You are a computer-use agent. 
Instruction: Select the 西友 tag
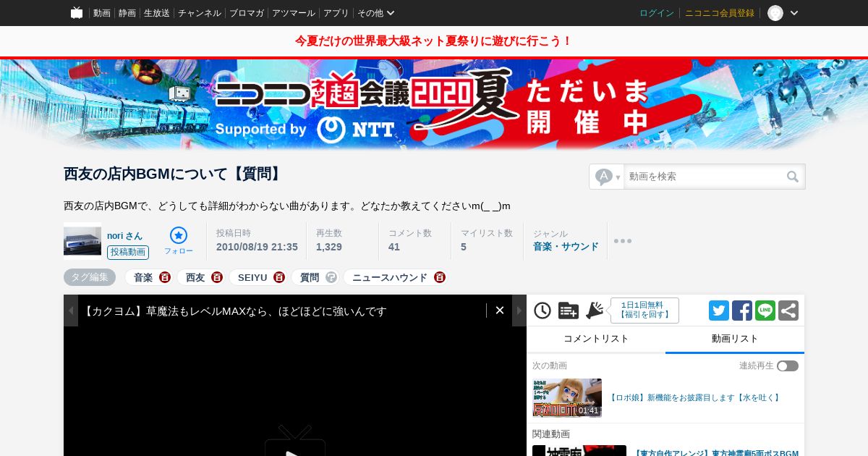coord(195,277)
